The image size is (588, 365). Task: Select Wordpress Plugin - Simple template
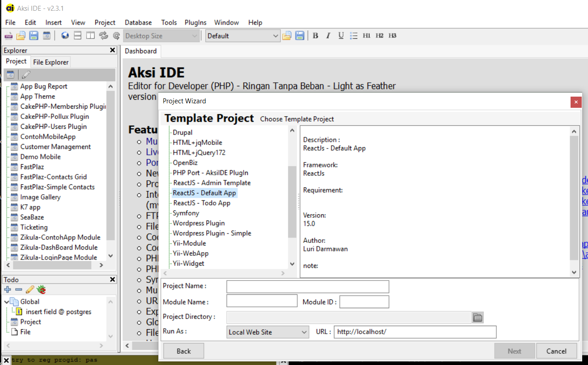212,233
